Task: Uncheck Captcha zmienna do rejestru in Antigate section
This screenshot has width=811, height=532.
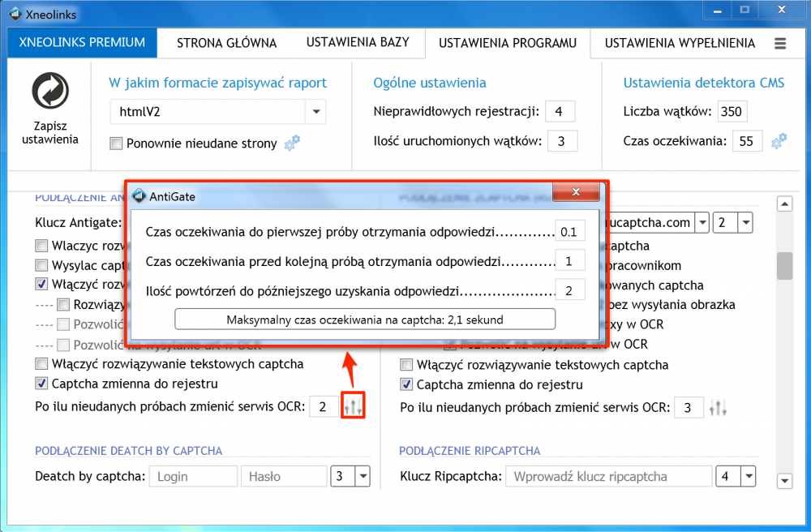Action: pyautogui.click(x=41, y=384)
